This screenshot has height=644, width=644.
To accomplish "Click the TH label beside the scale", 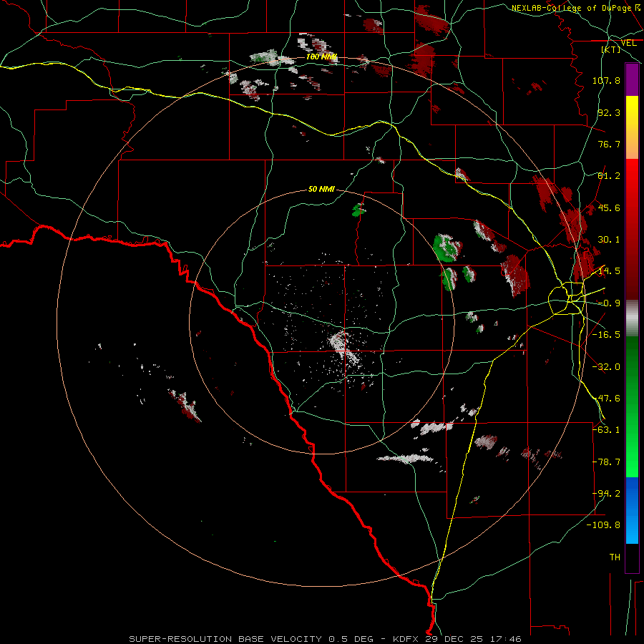I will 615,557.
